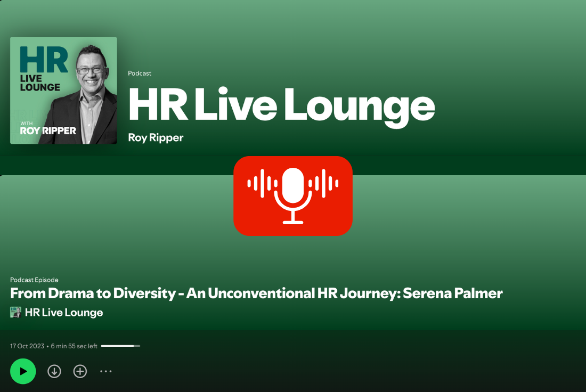586x392 pixels.
Task: Click the '17 Oct 2023' date text
Action: click(27, 346)
